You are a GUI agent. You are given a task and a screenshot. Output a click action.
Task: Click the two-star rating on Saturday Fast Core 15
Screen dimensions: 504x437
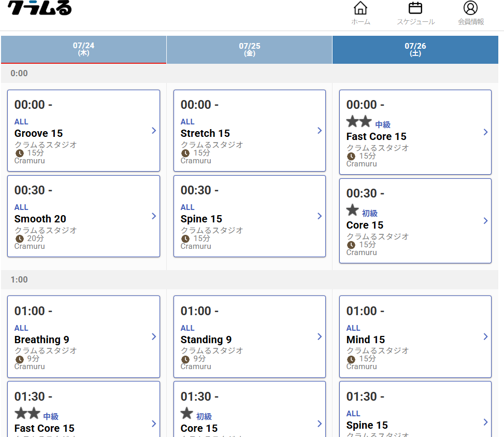[359, 121]
